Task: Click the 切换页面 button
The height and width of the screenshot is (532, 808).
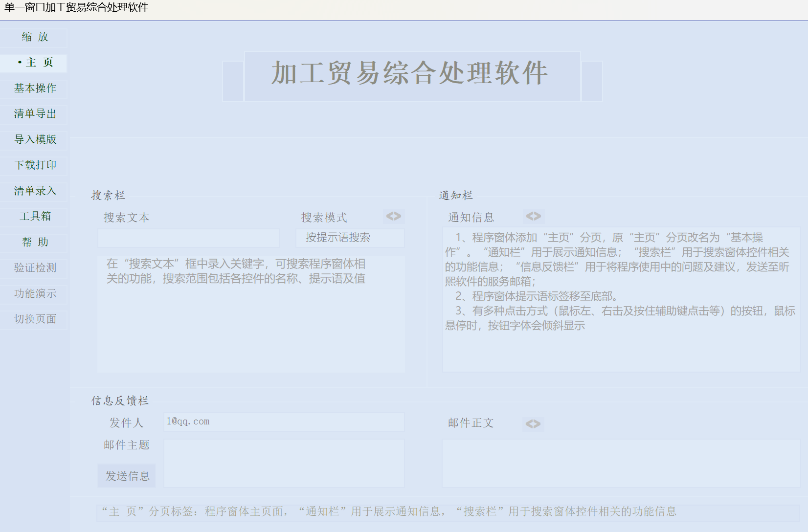Action: point(35,319)
